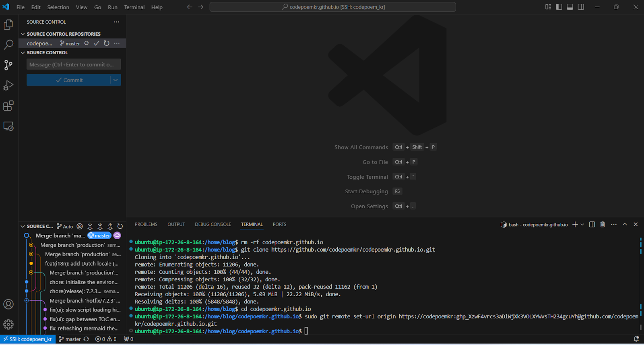
Task: Select the Terminal tab
Action: click(252, 224)
